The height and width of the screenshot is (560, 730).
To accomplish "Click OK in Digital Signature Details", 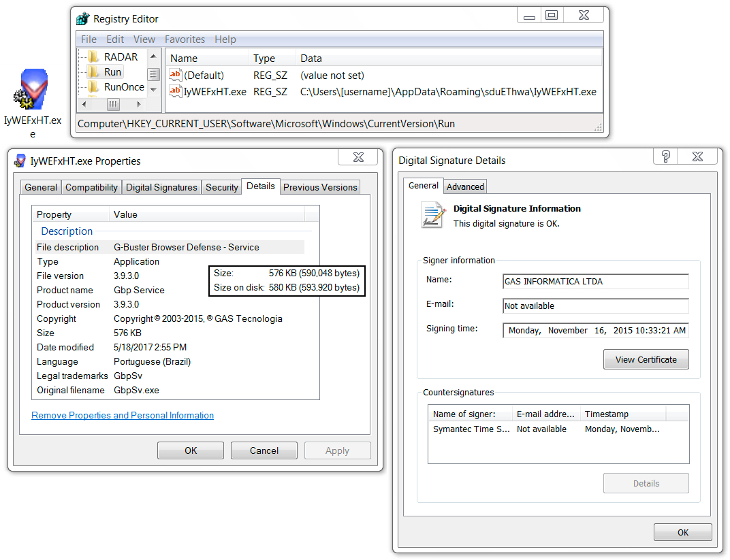I will pyautogui.click(x=682, y=532).
